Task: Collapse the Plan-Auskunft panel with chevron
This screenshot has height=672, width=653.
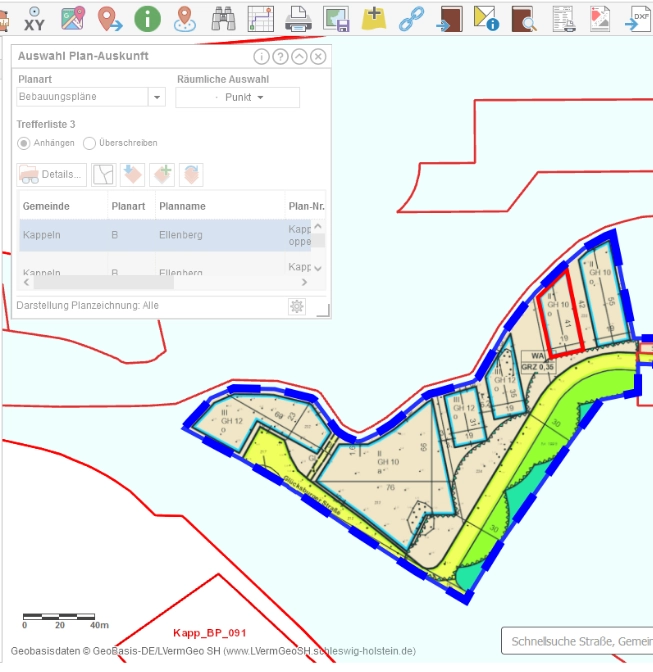Action: pos(299,57)
